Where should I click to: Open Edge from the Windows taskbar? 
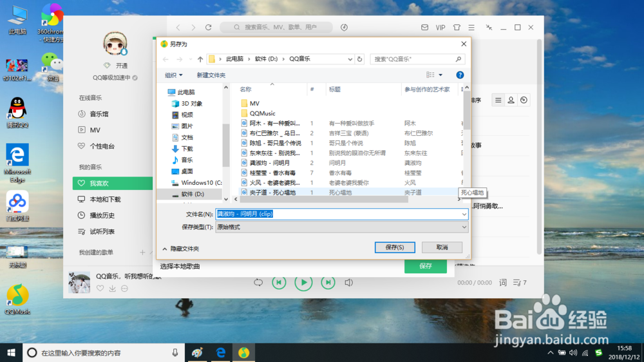coord(220,352)
